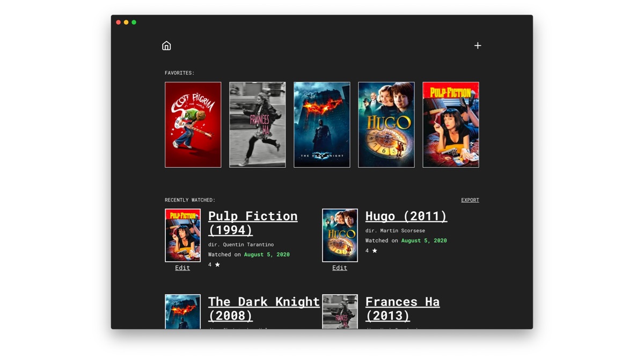Click Hugo thumbnail in recently watched

[340, 235]
